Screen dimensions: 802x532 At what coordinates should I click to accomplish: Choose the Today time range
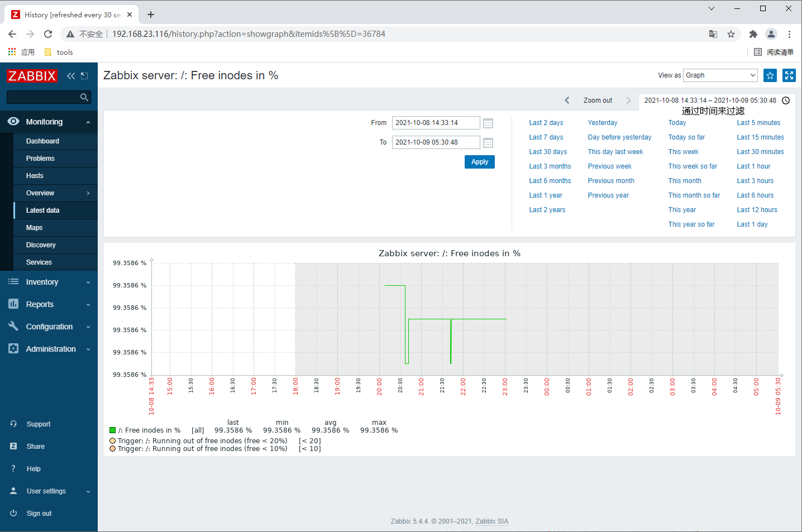(x=677, y=123)
